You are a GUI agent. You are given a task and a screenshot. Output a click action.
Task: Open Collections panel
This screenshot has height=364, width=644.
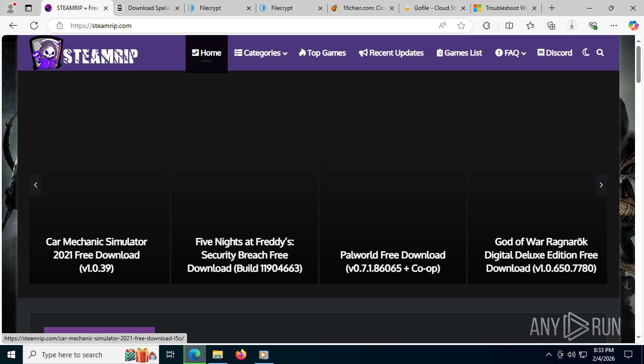(x=551, y=26)
